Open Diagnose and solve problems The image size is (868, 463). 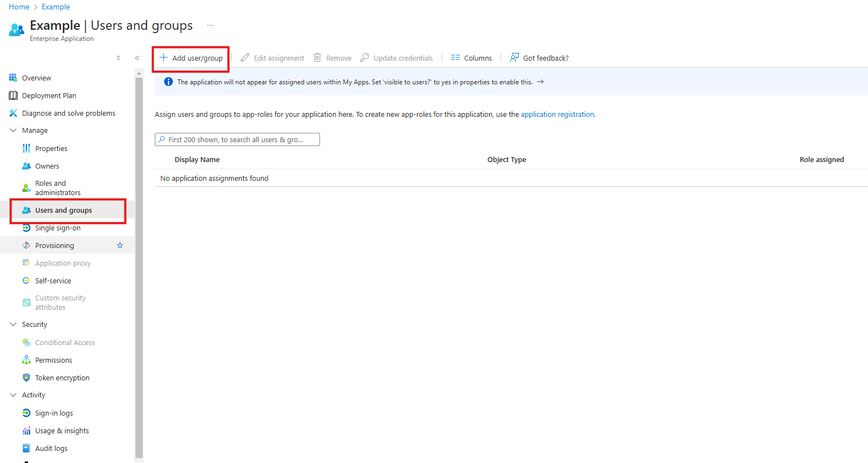69,113
